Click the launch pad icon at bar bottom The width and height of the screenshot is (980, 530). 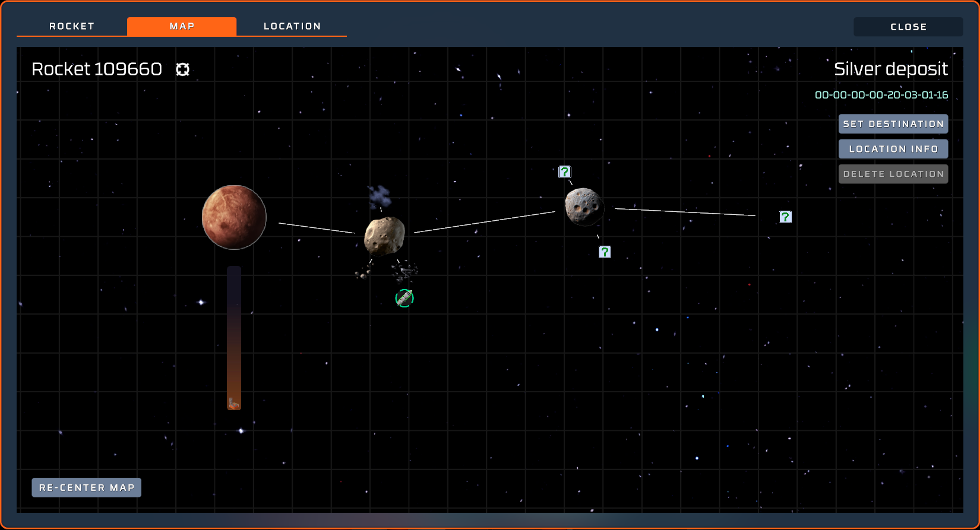point(233,404)
